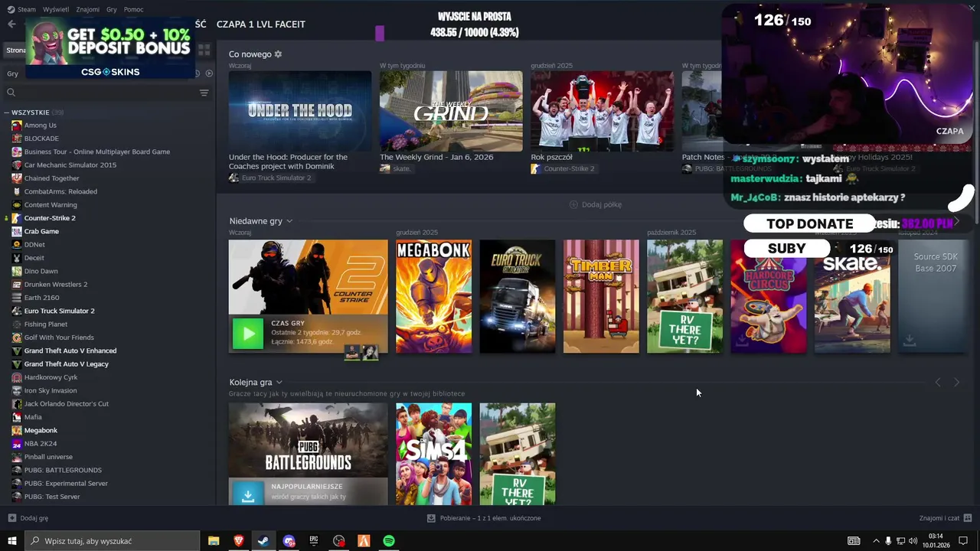Click the volume icon in system tray

point(913,541)
